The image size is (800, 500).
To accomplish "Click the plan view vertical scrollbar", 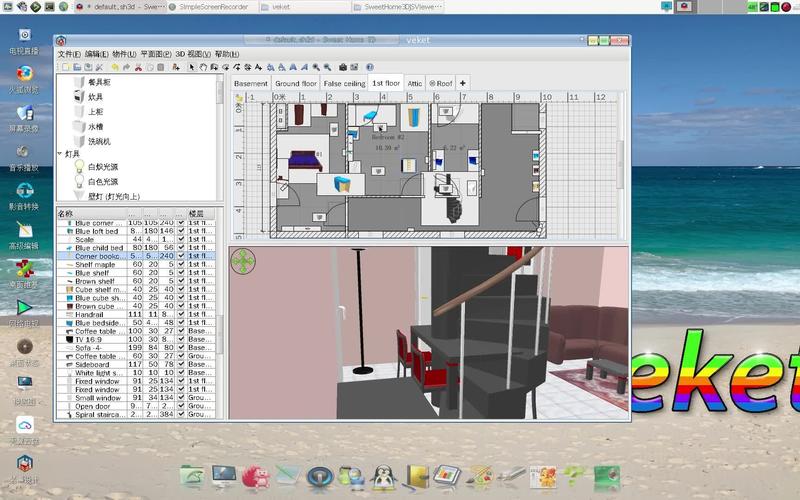I will (x=621, y=163).
